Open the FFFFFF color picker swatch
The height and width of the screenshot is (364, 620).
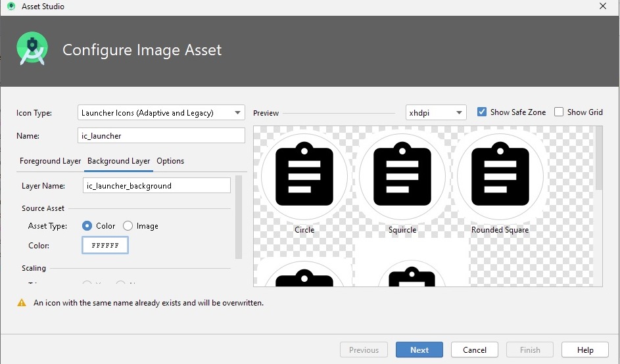[x=105, y=246]
